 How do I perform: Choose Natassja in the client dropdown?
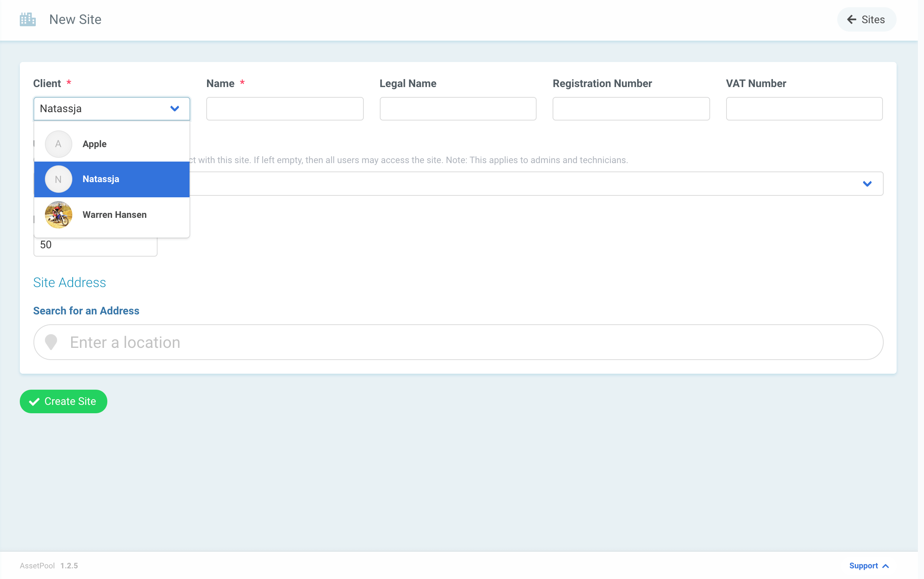click(x=100, y=179)
